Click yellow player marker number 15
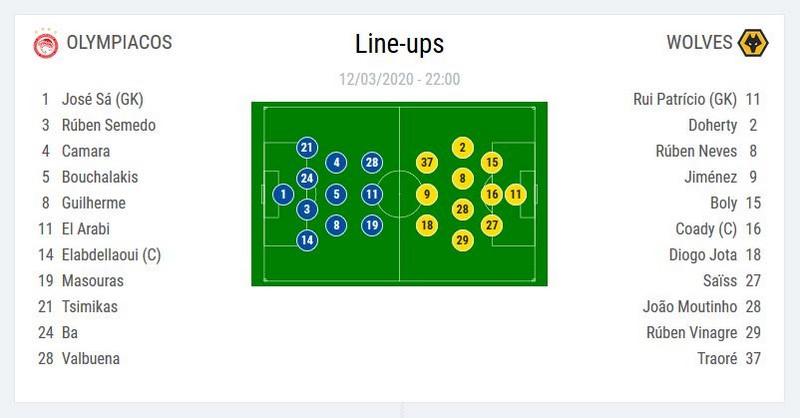The image size is (800, 418). [x=492, y=163]
